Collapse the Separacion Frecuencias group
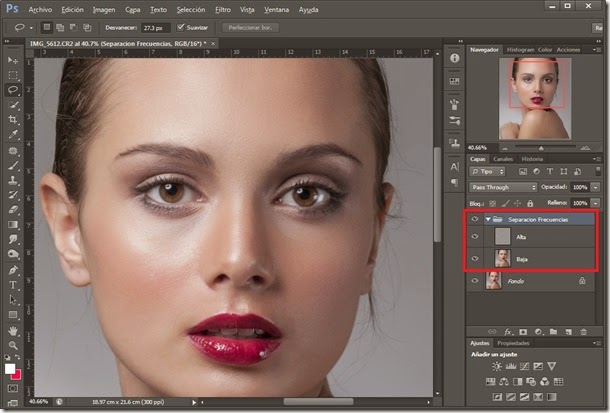 point(488,219)
